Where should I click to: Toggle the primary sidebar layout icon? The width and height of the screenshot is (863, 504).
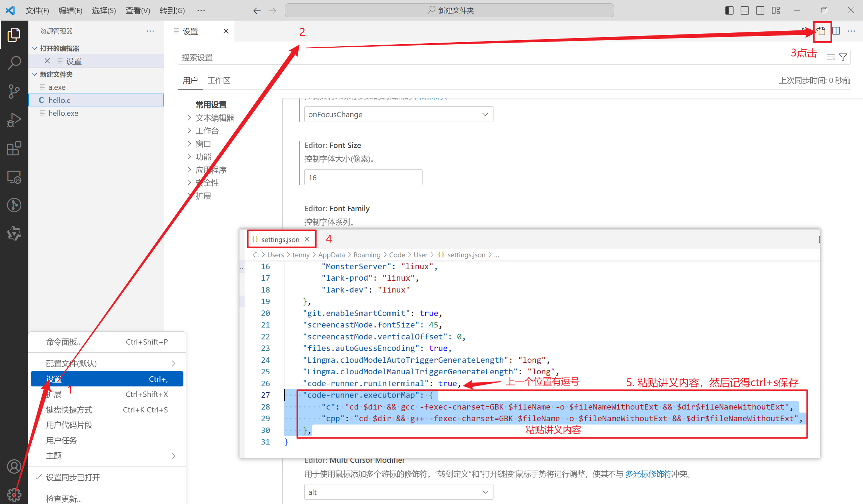point(729,10)
